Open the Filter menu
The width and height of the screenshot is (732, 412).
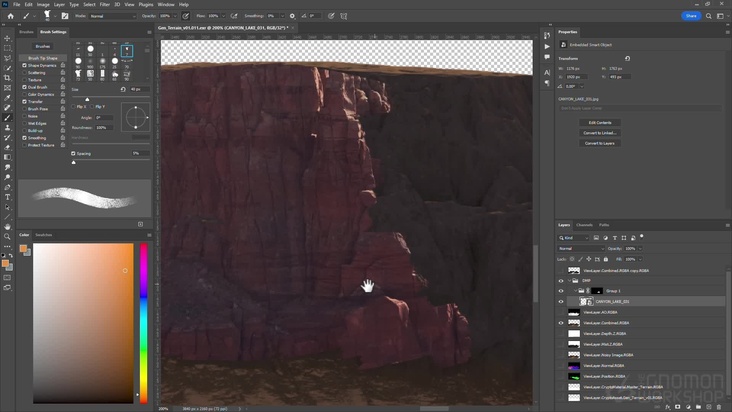(x=105, y=4)
